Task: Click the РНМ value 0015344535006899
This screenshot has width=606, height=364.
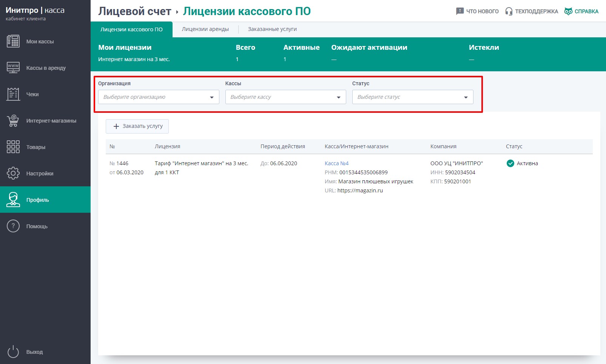Action: 363,172
